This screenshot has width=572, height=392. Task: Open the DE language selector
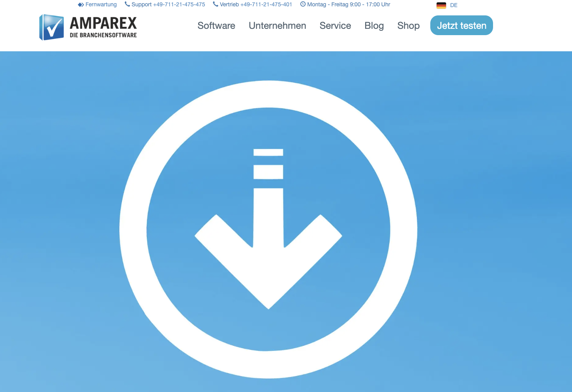pyautogui.click(x=454, y=6)
